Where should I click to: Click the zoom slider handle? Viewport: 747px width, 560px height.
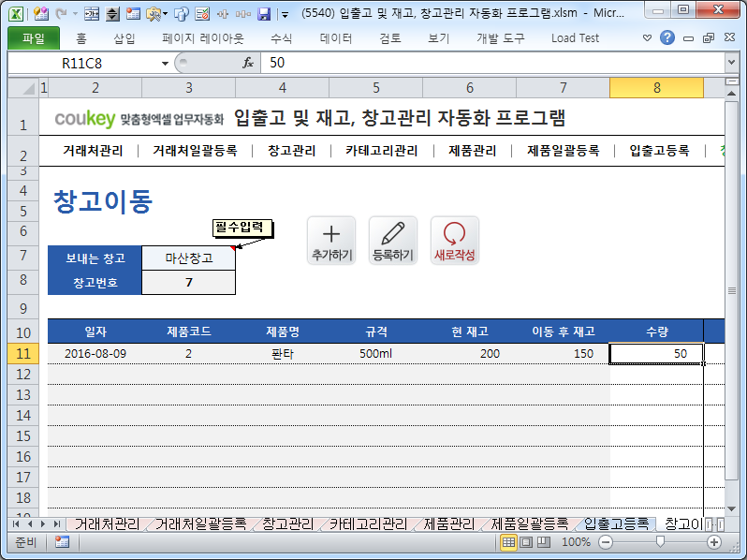point(660,542)
